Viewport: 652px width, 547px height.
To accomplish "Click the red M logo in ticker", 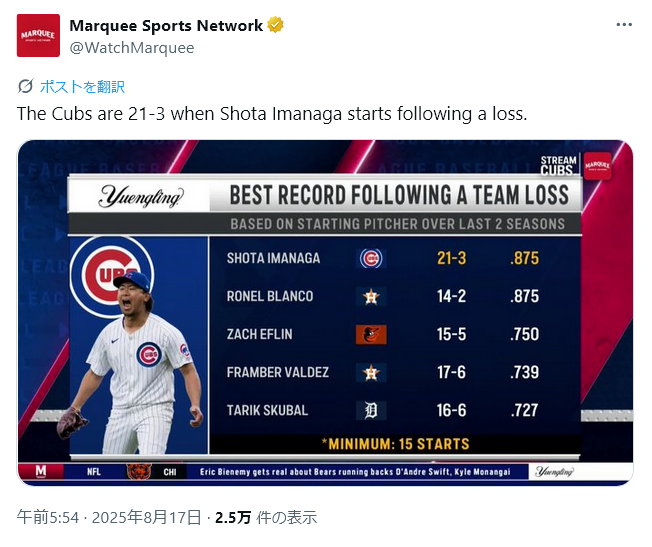I will pos(41,471).
